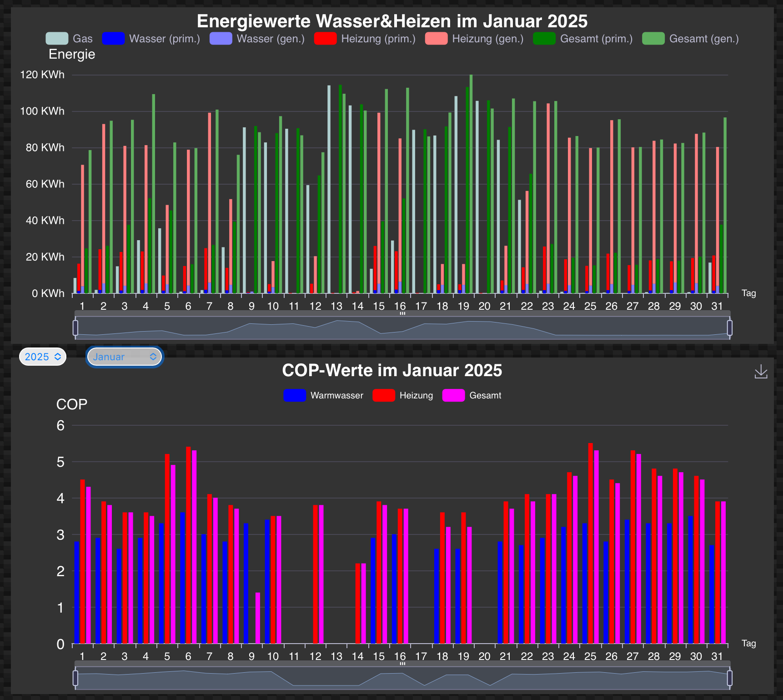Click the Heizung COP bar for day 14
Viewport: 783px width, 700px height.
pos(357,604)
